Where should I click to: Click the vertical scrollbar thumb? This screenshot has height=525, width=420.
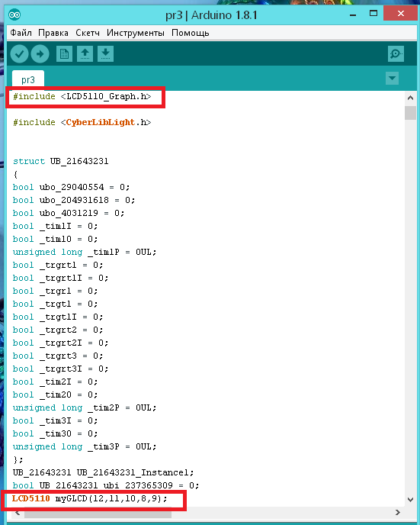(410, 113)
